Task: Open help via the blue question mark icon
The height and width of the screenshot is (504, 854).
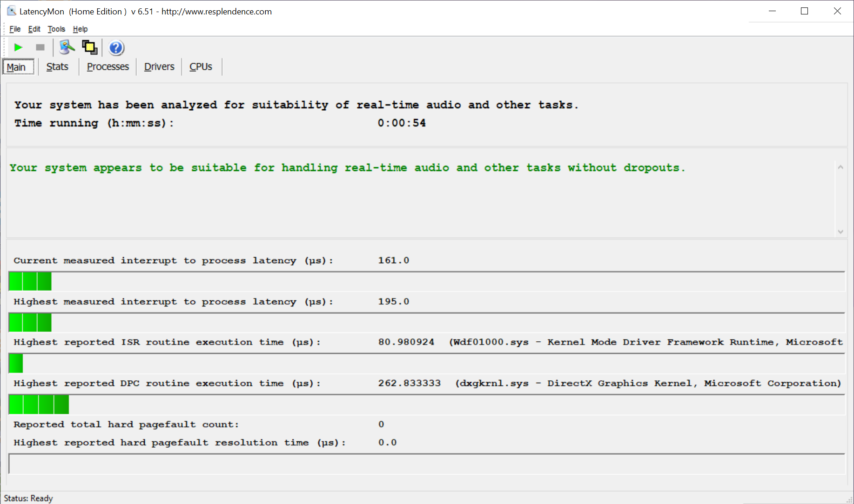Action: [x=116, y=48]
